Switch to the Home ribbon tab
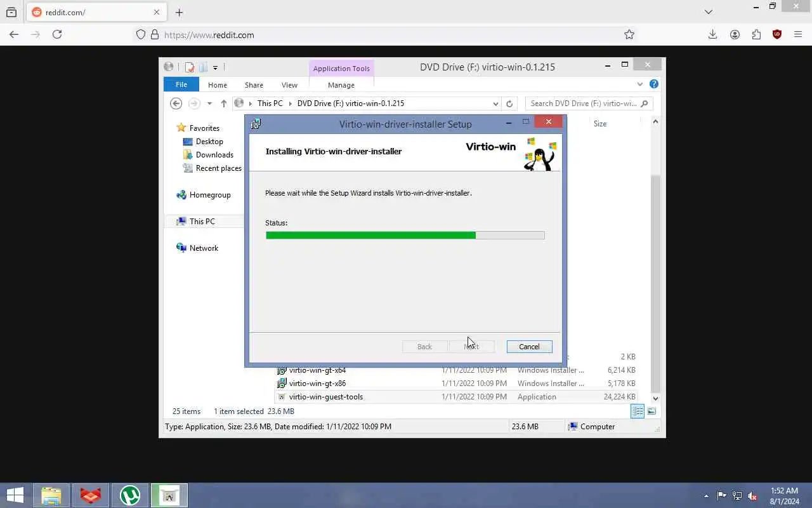The image size is (812, 508). (218, 84)
